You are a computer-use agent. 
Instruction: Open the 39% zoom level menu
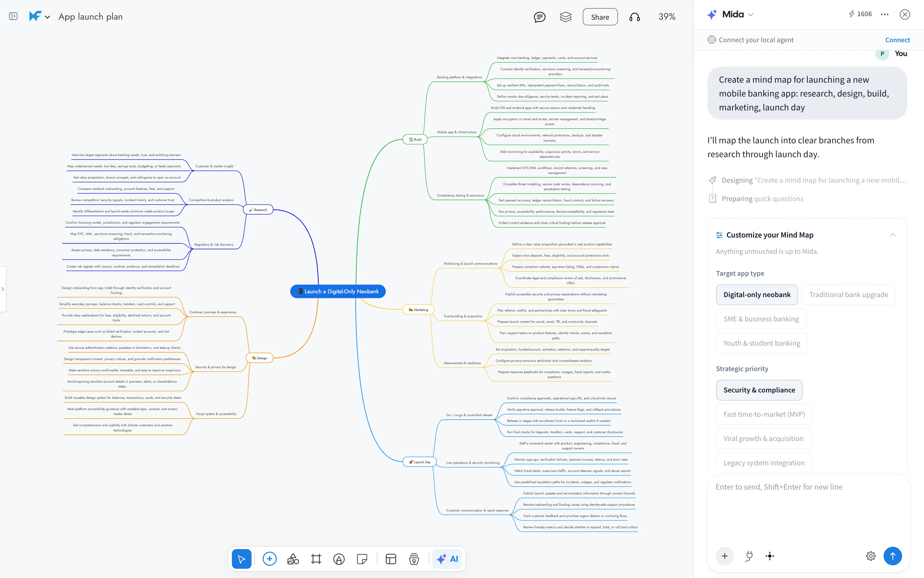(x=667, y=17)
